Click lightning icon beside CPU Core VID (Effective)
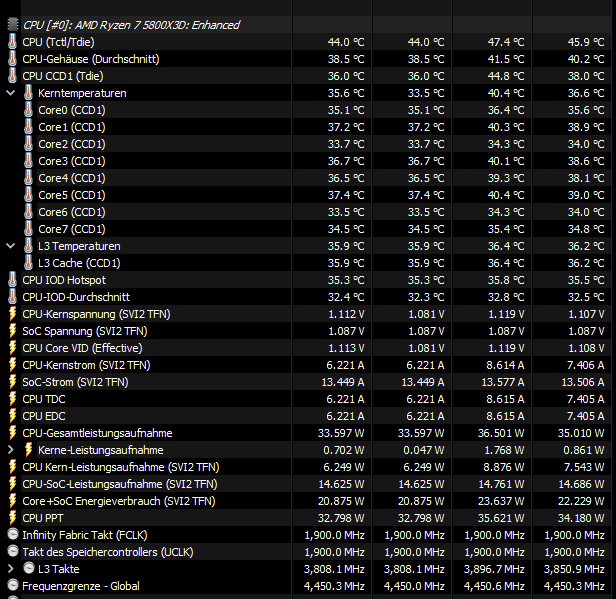The image size is (616, 599). (x=13, y=348)
